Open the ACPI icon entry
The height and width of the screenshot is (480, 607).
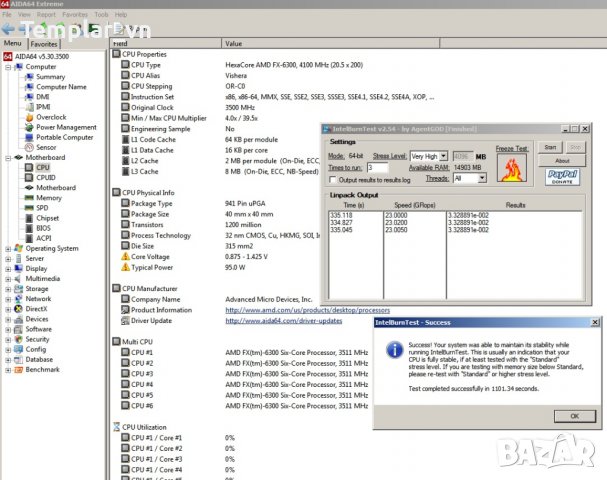pos(29,238)
